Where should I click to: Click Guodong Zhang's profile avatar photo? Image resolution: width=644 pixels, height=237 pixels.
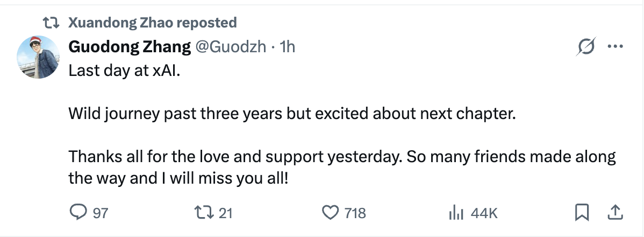37,58
